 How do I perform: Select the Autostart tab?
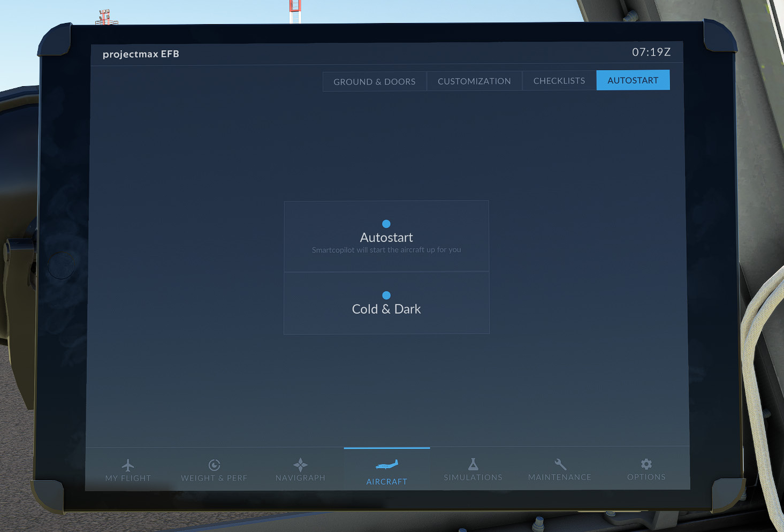633,80
